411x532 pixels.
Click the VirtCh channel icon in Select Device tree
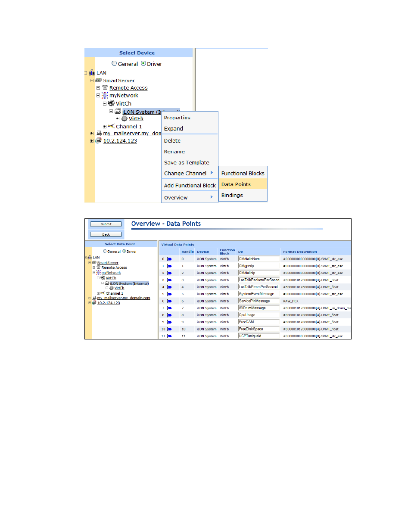pos(111,103)
